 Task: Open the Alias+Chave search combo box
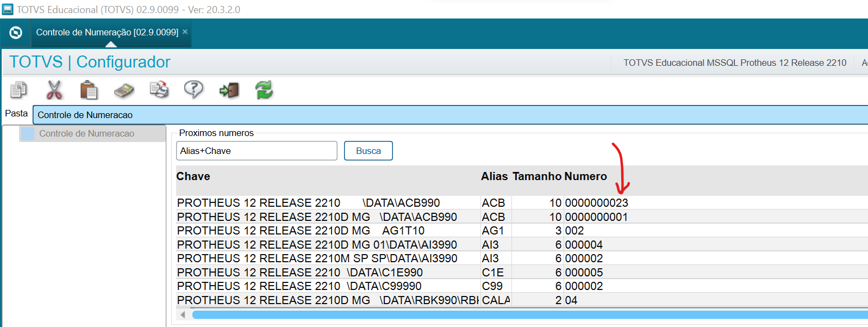tap(257, 151)
